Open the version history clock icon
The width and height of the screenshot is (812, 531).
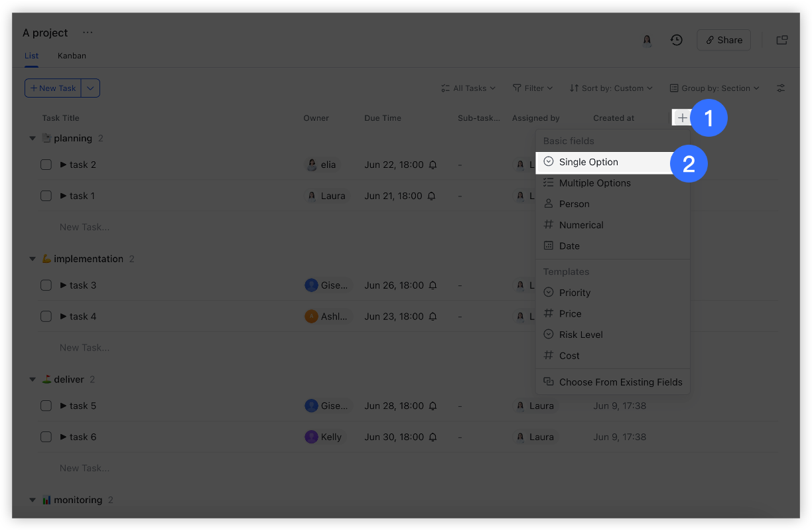(x=676, y=40)
